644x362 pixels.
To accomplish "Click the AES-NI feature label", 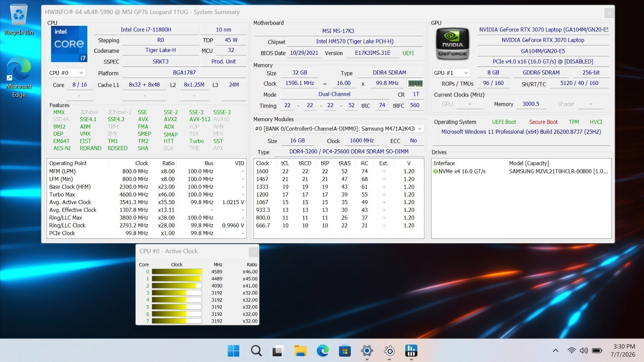I will [62, 148].
